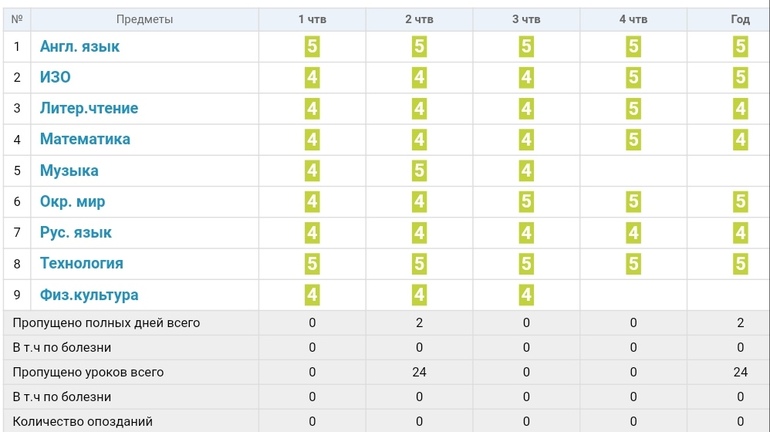Click the 3 чтв column header
Viewport: 770px width, 432px height.
[526, 20]
